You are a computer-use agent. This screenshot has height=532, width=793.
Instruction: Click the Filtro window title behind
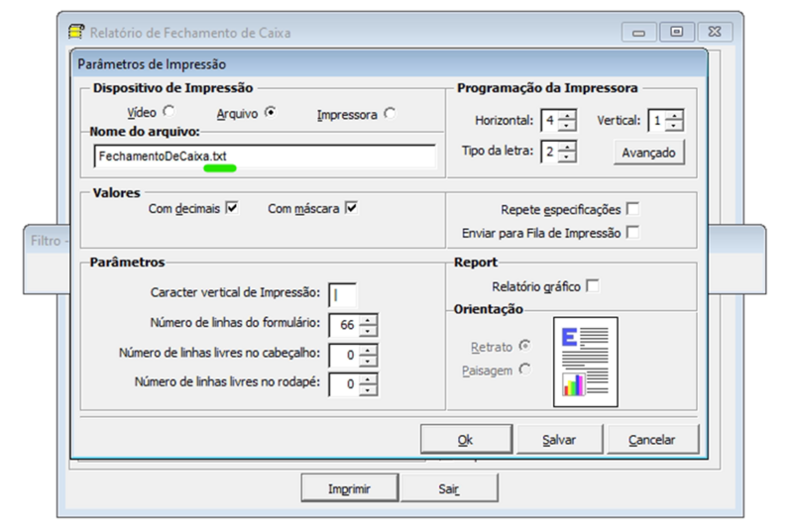click(47, 241)
